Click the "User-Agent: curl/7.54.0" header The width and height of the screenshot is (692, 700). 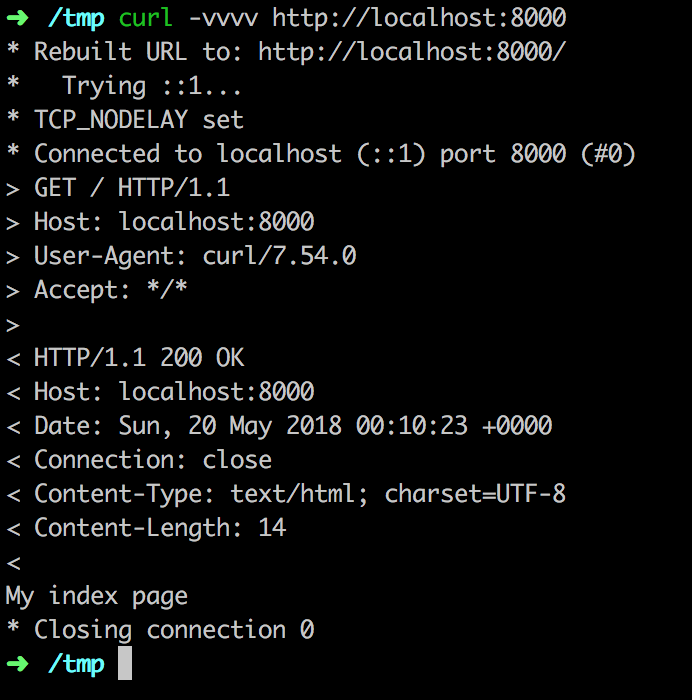(x=195, y=256)
